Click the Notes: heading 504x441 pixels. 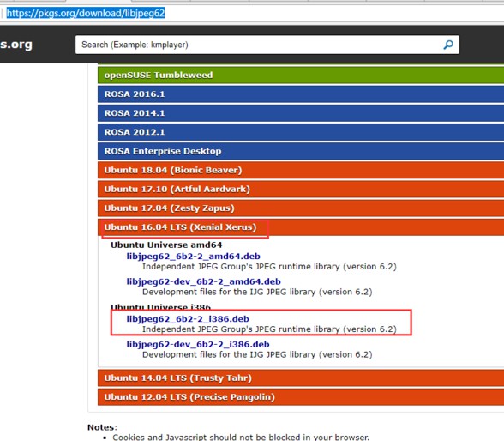tap(102, 427)
